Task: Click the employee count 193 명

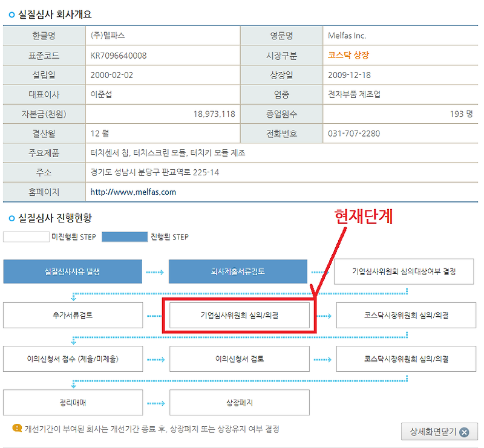Action: point(461,114)
